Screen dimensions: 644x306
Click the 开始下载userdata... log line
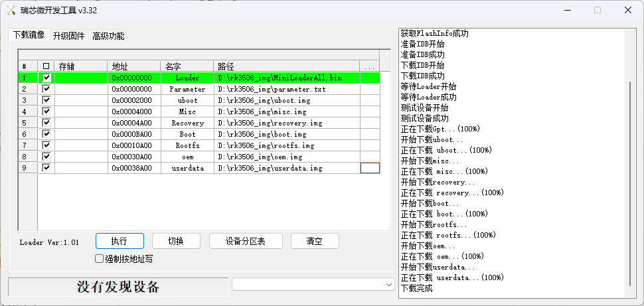438,267
